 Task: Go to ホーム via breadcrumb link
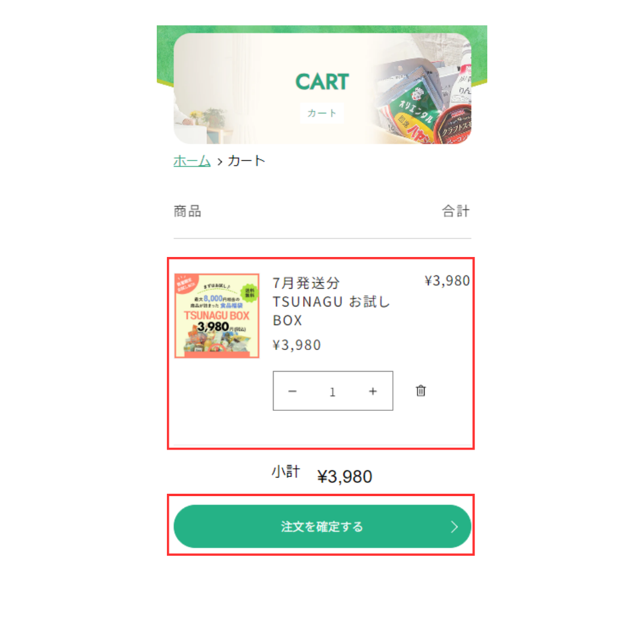[x=192, y=160]
